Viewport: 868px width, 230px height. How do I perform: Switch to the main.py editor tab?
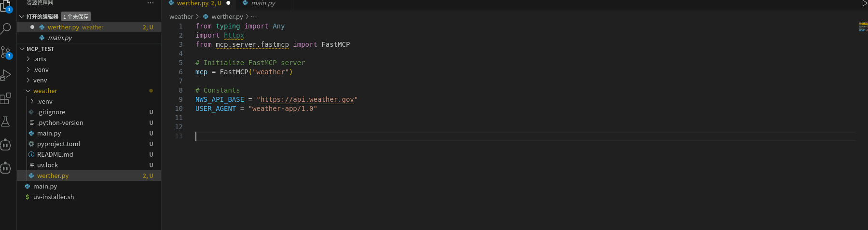[x=263, y=3]
